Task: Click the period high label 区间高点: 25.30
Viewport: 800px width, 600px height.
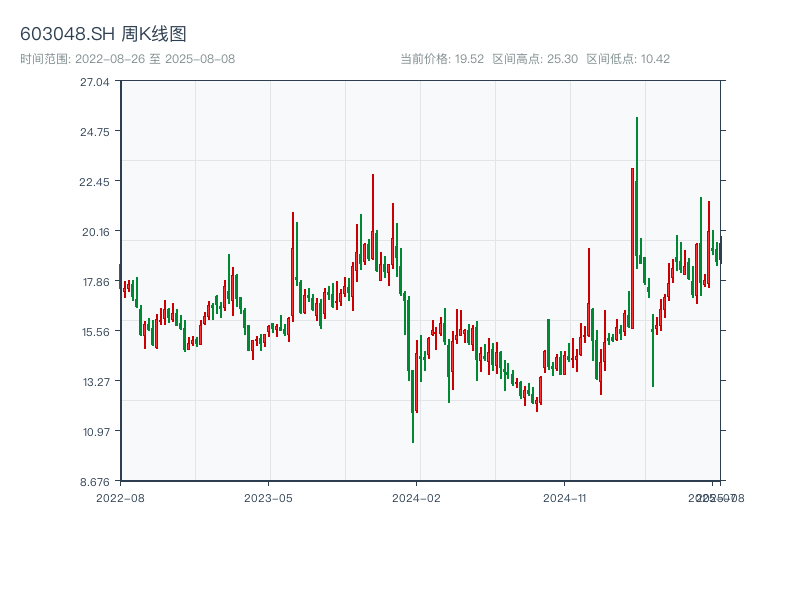Action: [x=535, y=59]
